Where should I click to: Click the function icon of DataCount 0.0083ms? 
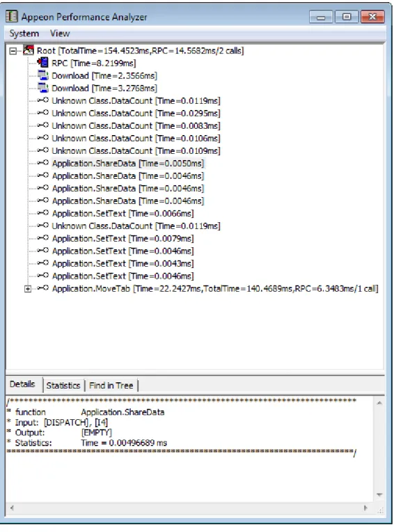coord(42,125)
